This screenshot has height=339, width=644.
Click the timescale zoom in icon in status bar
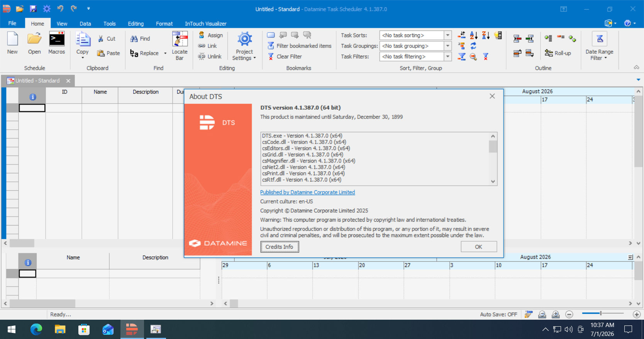pyautogui.click(x=556, y=315)
